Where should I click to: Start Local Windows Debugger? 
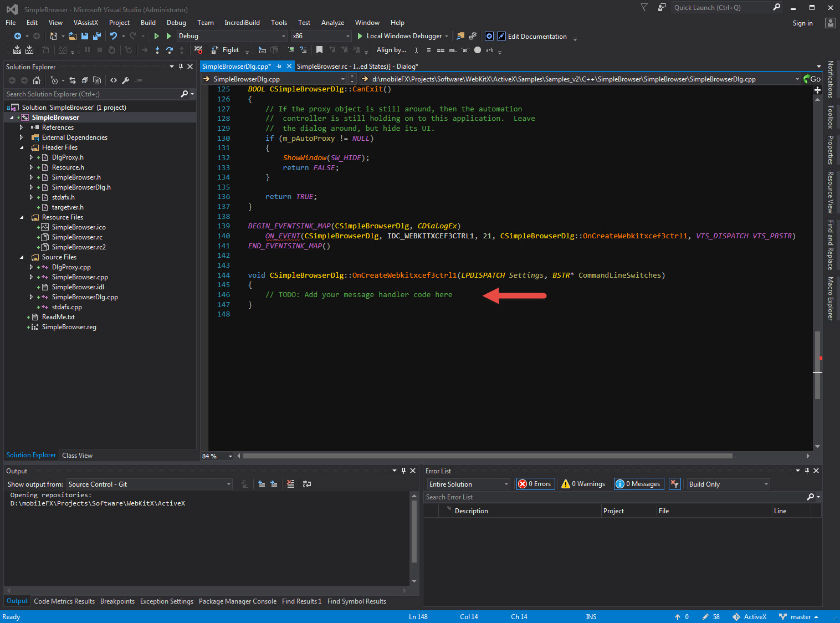pyautogui.click(x=403, y=36)
